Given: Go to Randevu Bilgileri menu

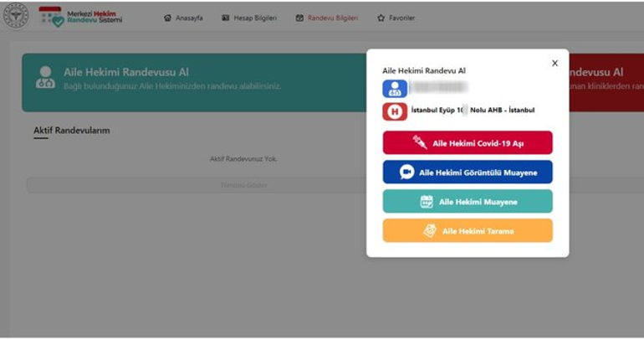Looking at the screenshot, I should pyautogui.click(x=326, y=18).
